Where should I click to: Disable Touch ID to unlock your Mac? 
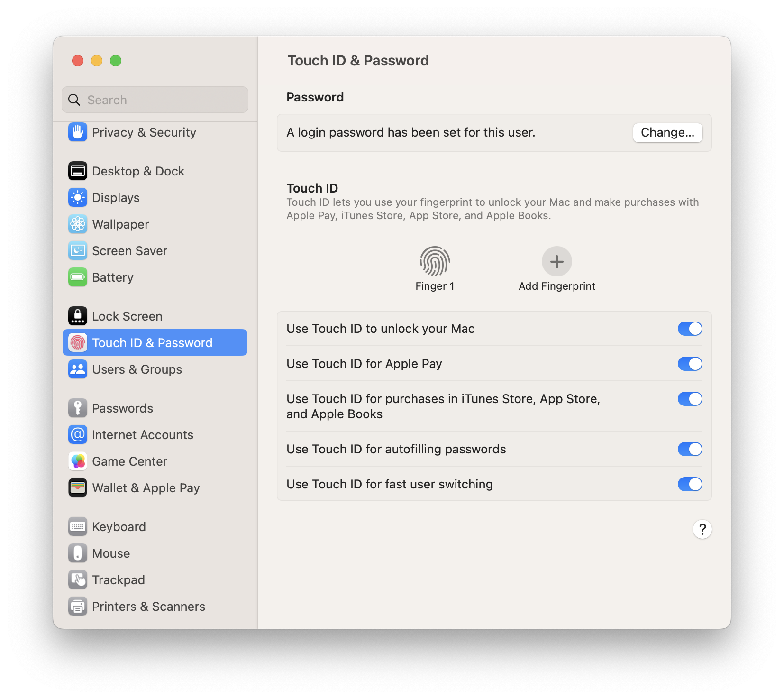690,329
